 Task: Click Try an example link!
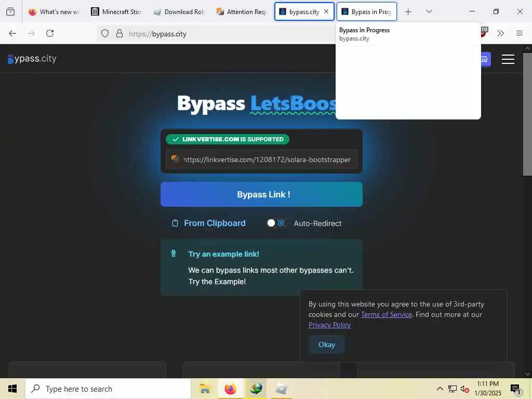223,254
